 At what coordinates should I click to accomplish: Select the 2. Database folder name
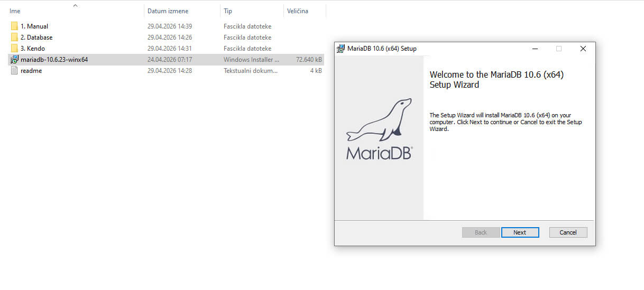point(36,38)
